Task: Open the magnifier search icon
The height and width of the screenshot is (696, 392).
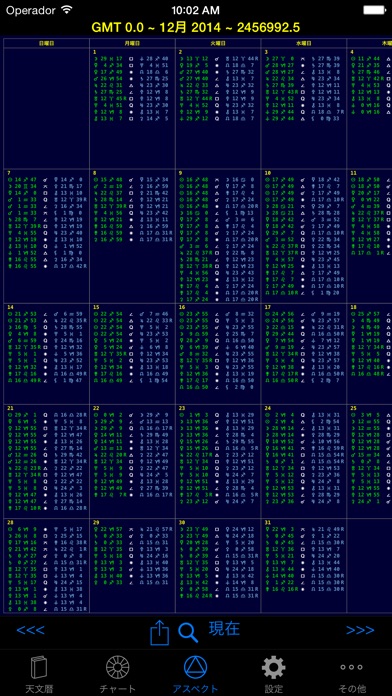Action: [188, 633]
